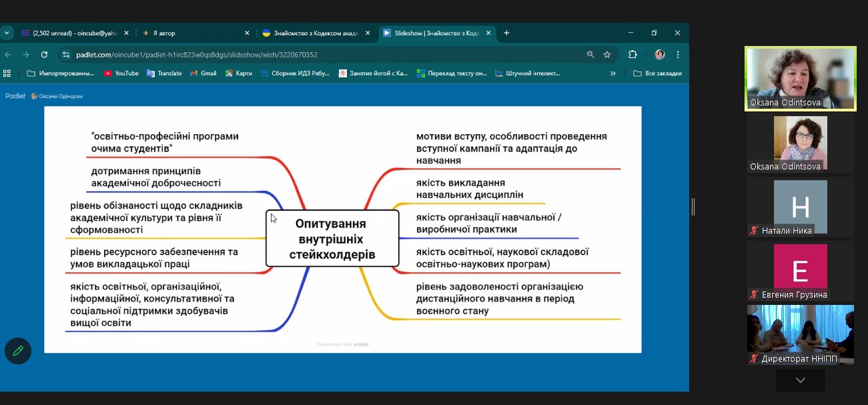868x405 pixels.
Task: Open Chrome profile avatar
Action: [659, 55]
